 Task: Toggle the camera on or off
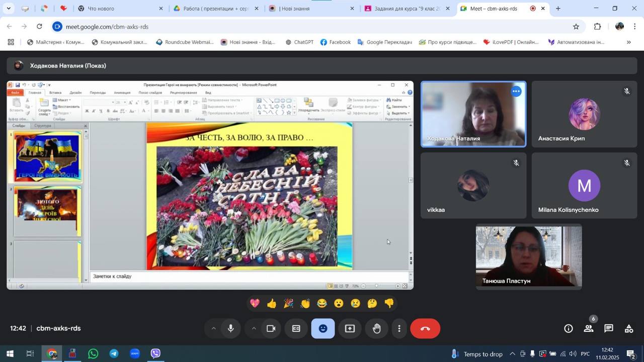coord(271,329)
